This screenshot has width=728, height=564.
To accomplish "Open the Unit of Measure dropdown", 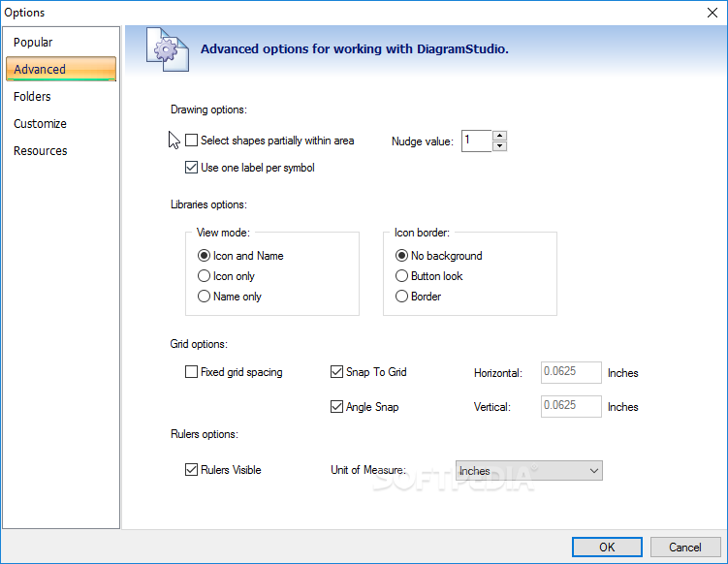I will point(529,471).
